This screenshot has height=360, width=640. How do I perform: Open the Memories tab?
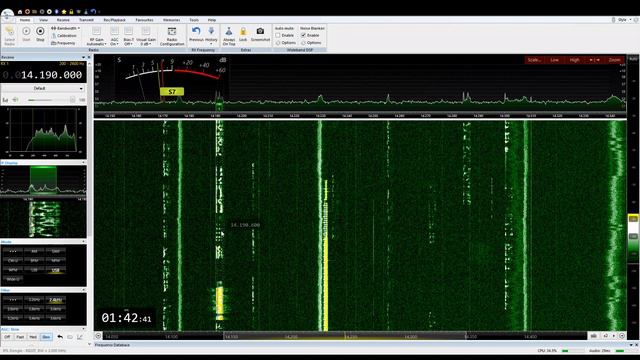(171, 20)
